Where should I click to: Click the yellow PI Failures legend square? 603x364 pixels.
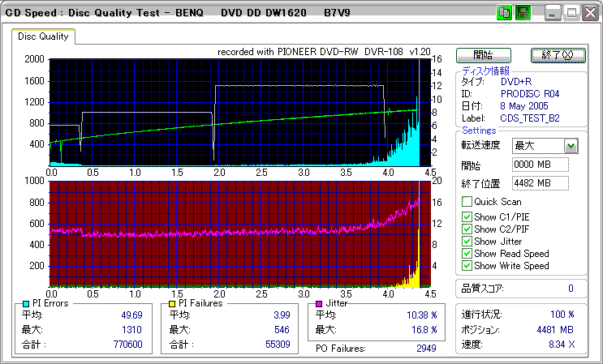[170, 303]
